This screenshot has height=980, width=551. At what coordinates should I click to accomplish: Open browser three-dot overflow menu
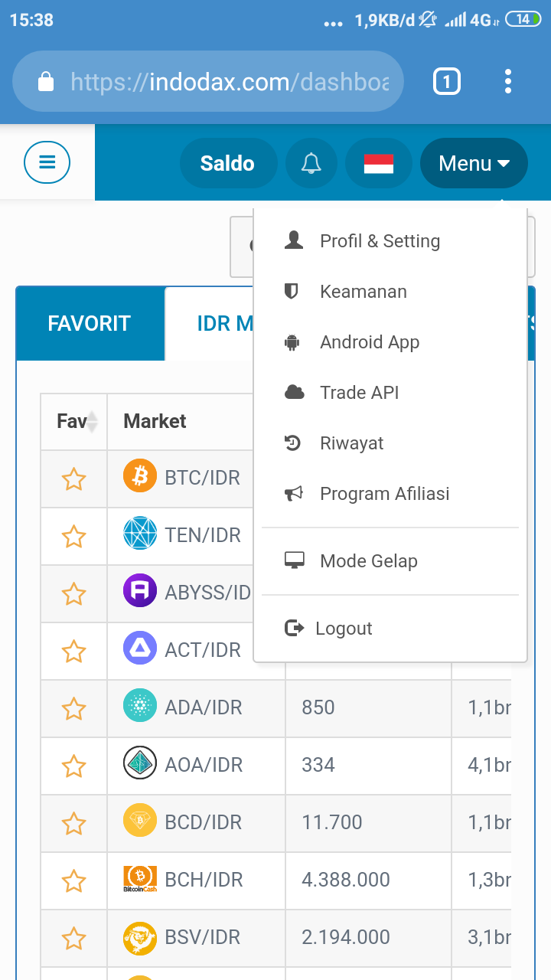click(508, 81)
